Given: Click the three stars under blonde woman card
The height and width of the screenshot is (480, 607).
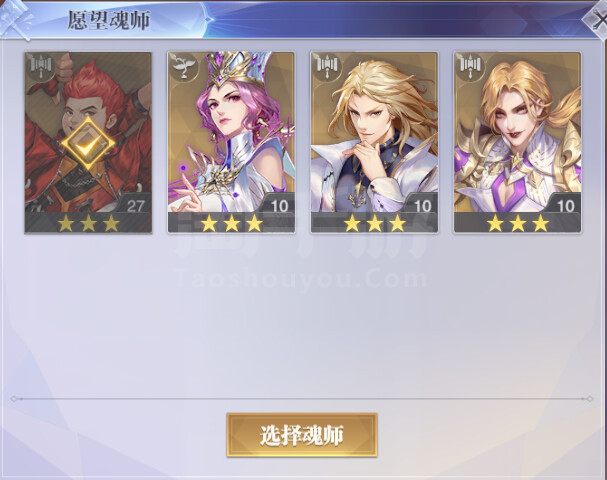Looking at the screenshot, I should pos(518,223).
